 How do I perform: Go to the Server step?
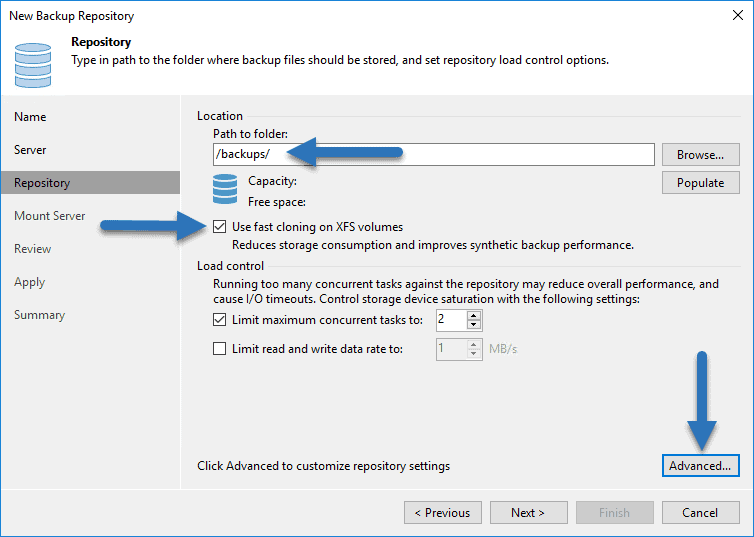30,150
